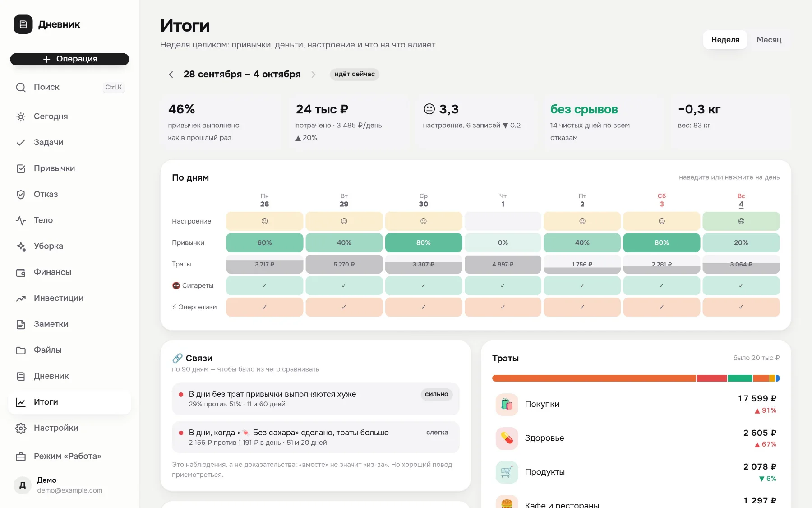Click Monday's 60% habits cell
This screenshot has height=508, width=812.
tap(264, 243)
